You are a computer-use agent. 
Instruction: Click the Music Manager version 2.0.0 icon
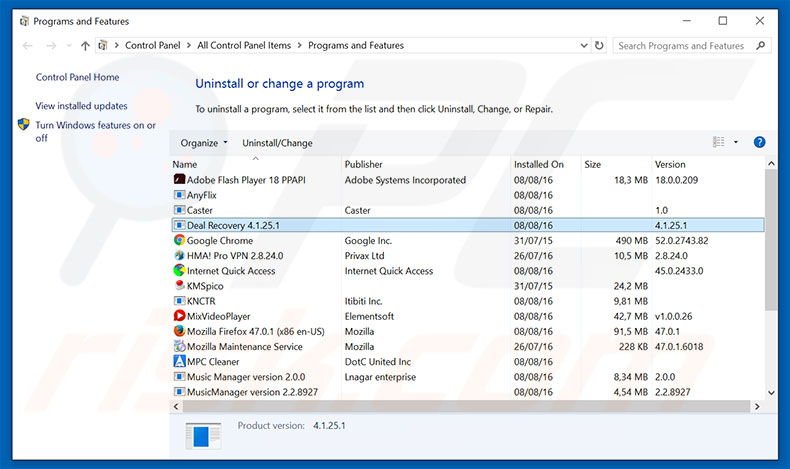(x=179, y=376)
